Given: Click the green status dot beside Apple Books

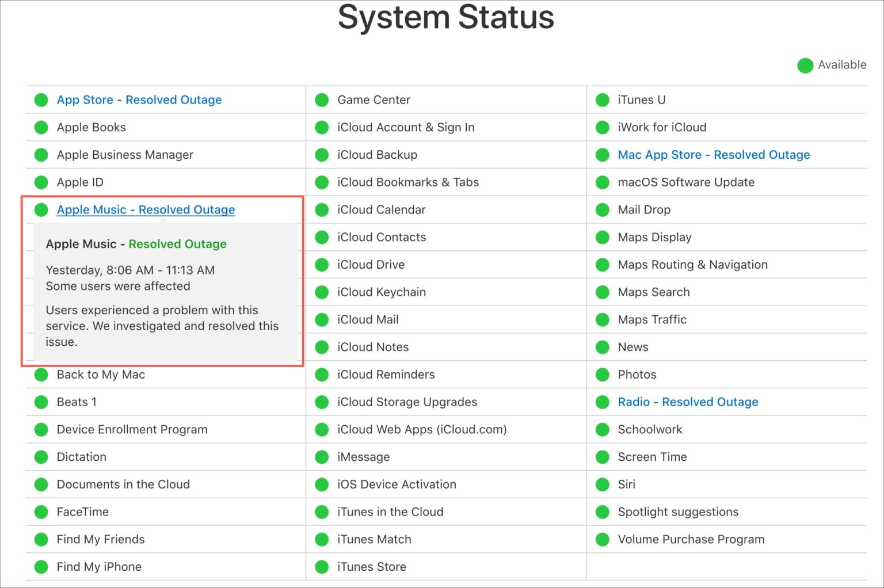Looking at the screenshot, I should [x=41, y=127].
